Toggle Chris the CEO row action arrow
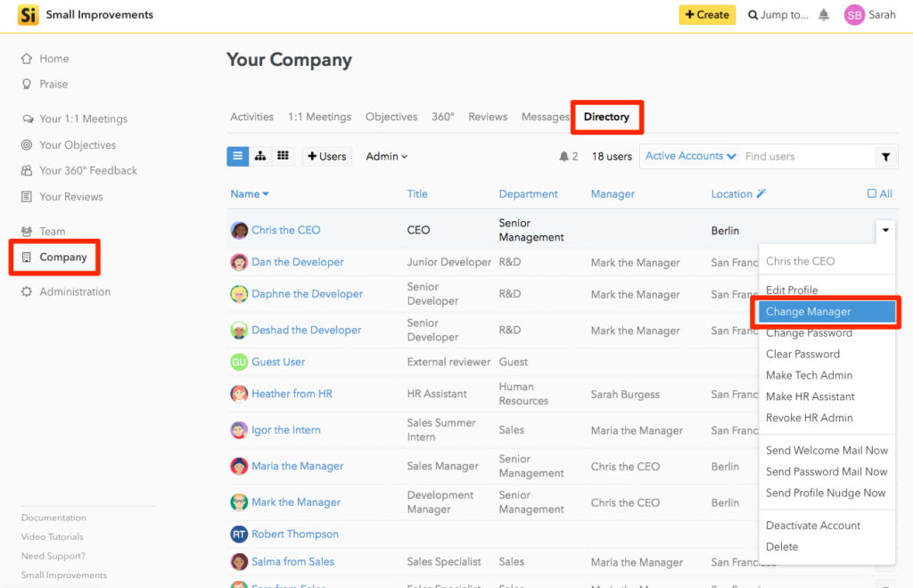 point(885,231)
